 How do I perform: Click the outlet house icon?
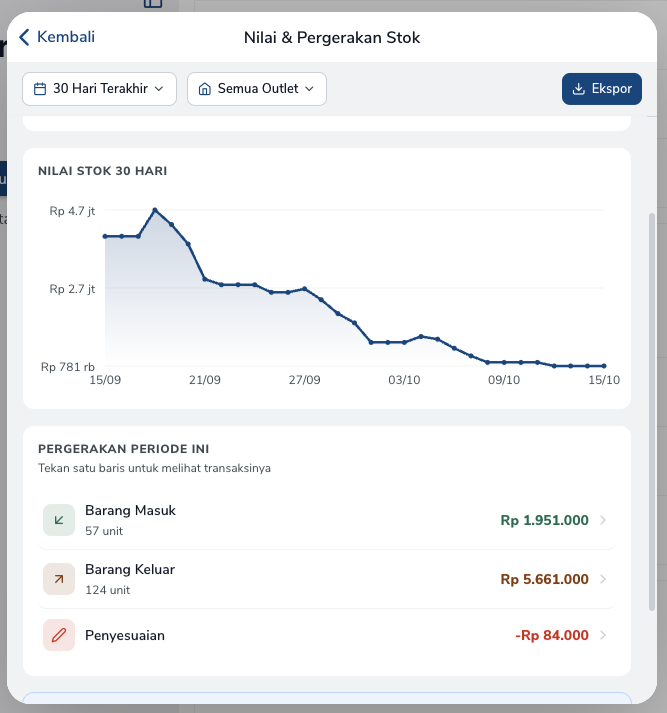point(205,89)
